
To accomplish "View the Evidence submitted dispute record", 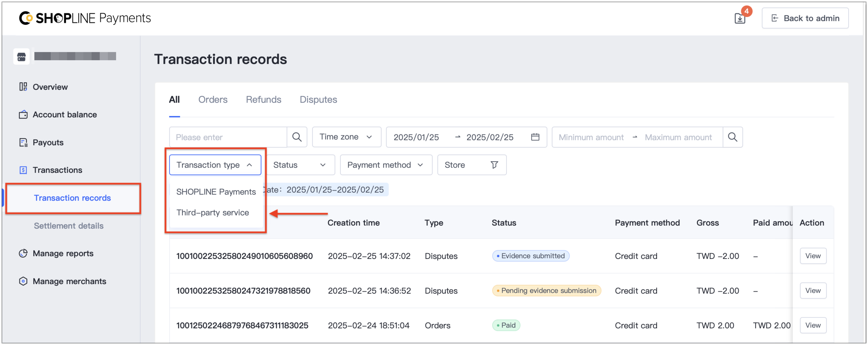I will [813, 256].
